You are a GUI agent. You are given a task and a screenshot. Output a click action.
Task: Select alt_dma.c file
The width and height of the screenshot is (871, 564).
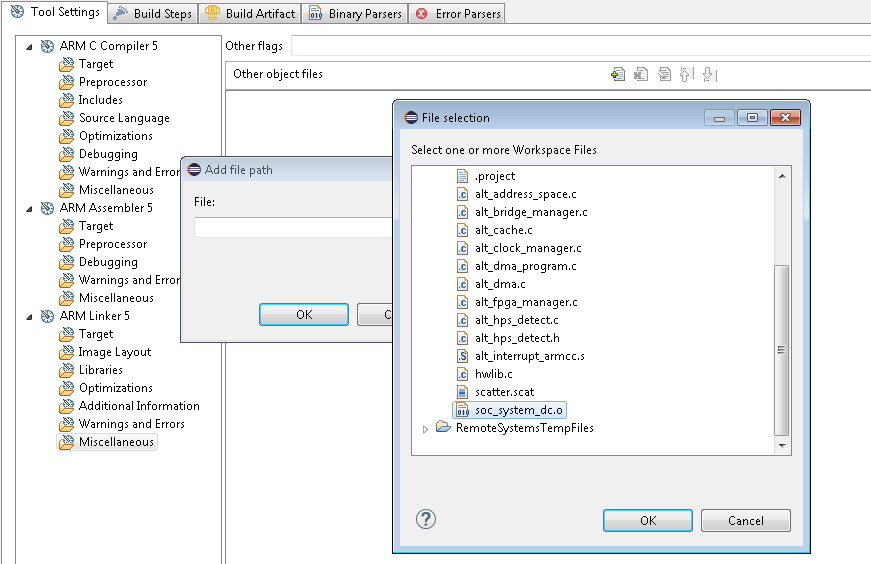(x=500, y=284)
